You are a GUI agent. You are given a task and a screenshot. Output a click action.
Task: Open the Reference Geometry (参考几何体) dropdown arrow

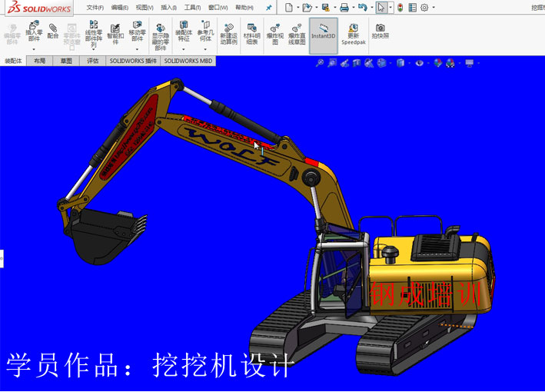[x=205, y=49]
